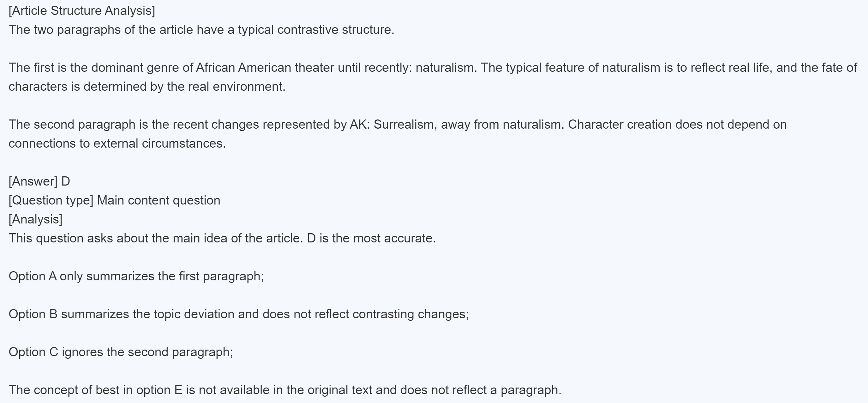Click the sentence "D is the most accurate."
The width and height of the screenshot is (868, 403).
(371, 238)
